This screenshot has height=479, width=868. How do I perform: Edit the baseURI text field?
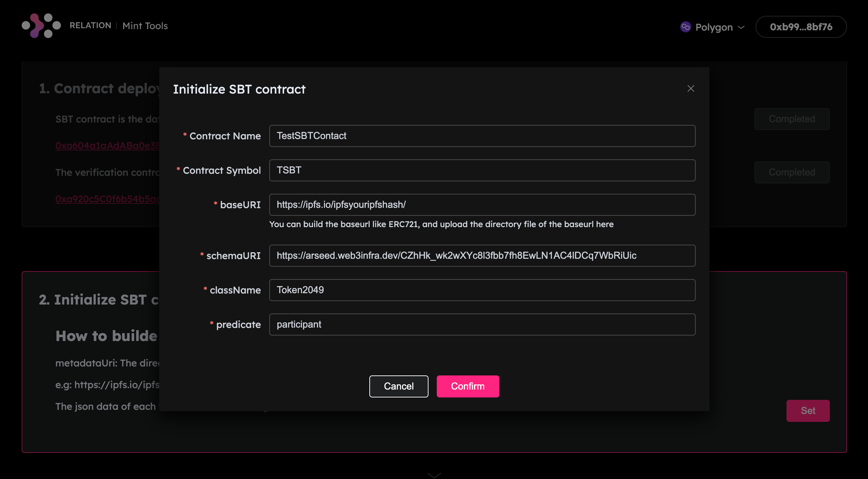[x=482, y=205]
